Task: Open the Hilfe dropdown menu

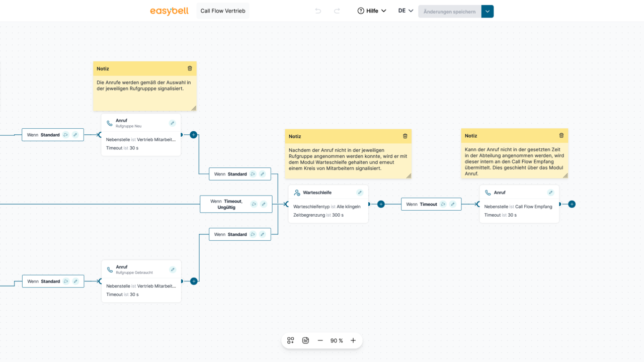Action: pos(372,11)
